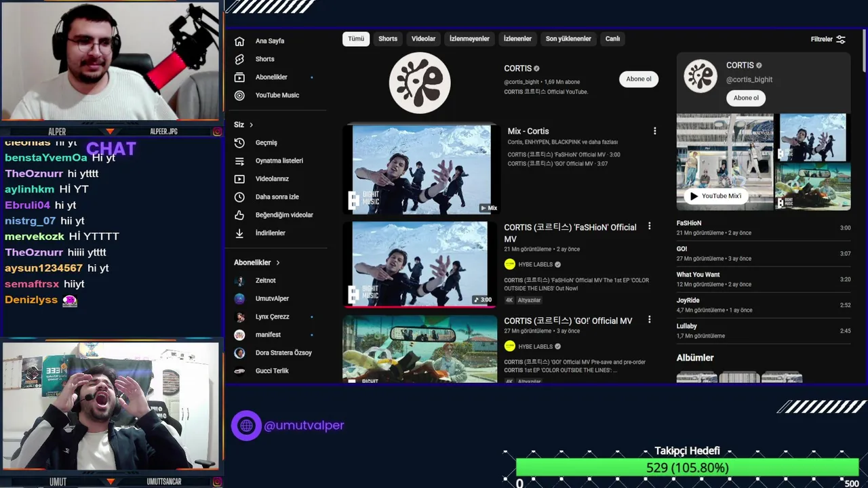Image resolution: width=868 pixels, height=488 pixels.
Task: Play FaSHioN in the side panel song list
Action: [x=763, y=228]
